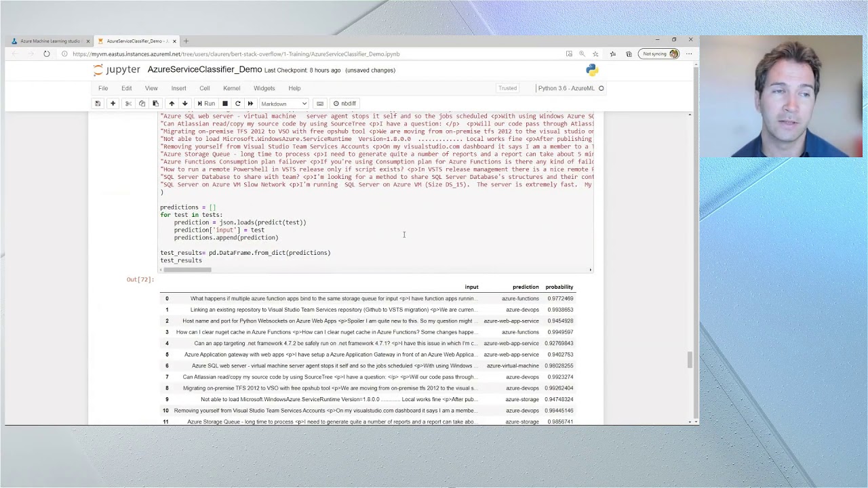Open the cell type Markdown dropdown
The width and height of the screenshot is (868, 488).
(283, 104)
